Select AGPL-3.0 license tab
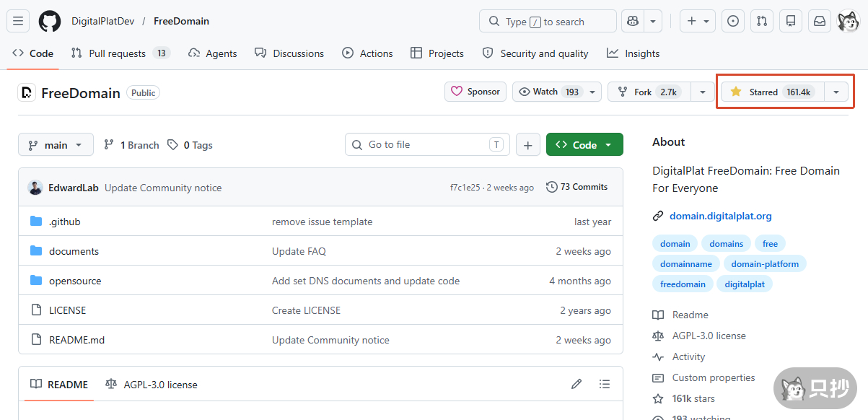868x420 pixels. (152, 385)
